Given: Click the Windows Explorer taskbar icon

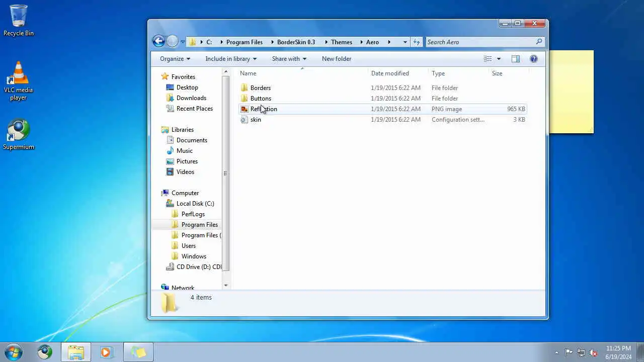Looking at the screenshot, I should pos(76,352).
